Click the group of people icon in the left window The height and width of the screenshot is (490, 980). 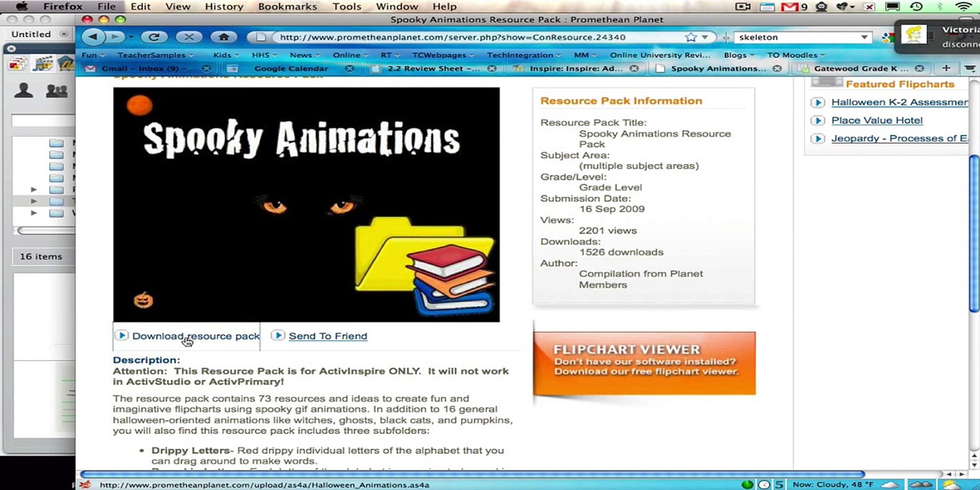56,91
